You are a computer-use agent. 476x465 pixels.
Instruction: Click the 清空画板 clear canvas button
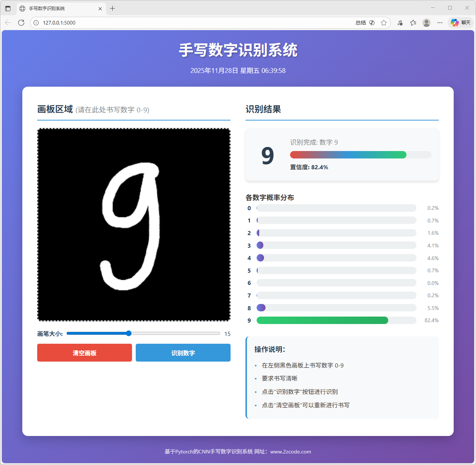click(84, 353)
